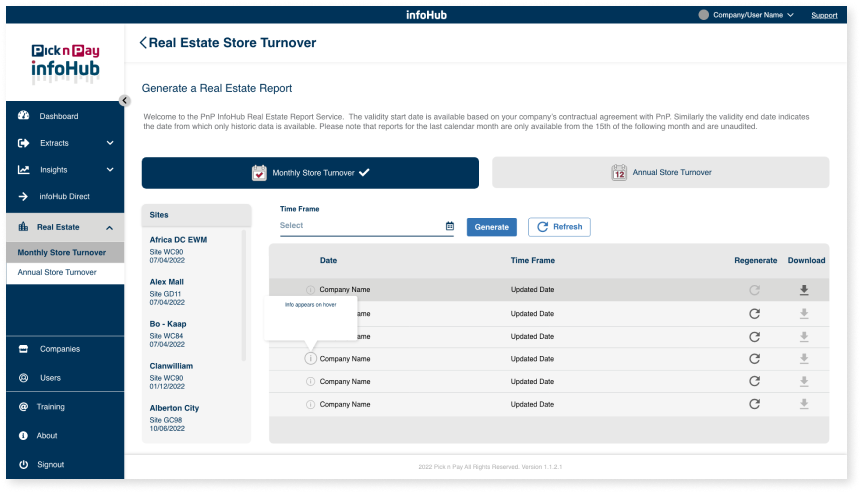Image resolution: width=861 pixels, height=493 pixels.
Task: Open the Users page
Action: click(x=50, y=378)
